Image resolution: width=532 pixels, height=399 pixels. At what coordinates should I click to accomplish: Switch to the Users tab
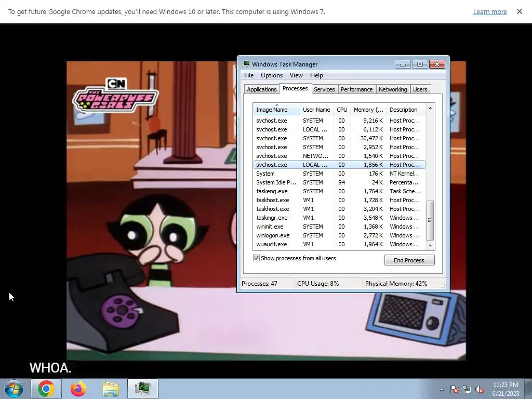click(420, 89)
